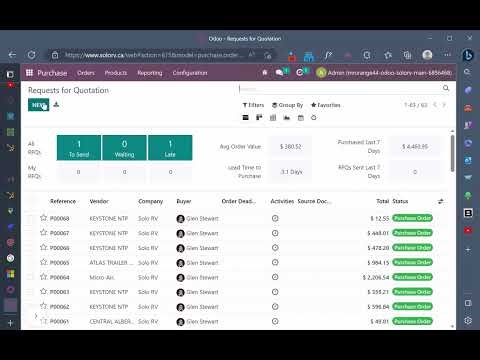
Task: Sort by Reference column header
Action: (x=63, y=201)
